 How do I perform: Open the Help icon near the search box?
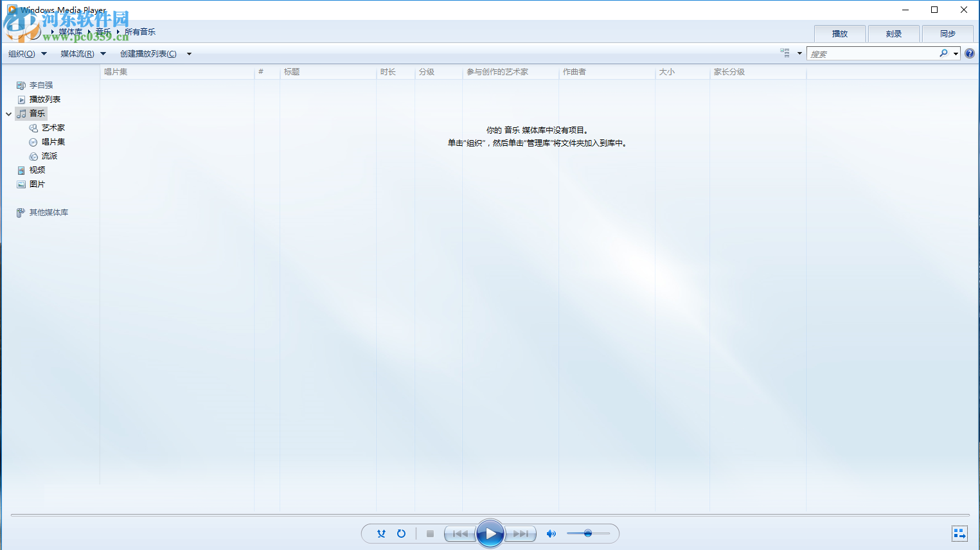point(970,53)
